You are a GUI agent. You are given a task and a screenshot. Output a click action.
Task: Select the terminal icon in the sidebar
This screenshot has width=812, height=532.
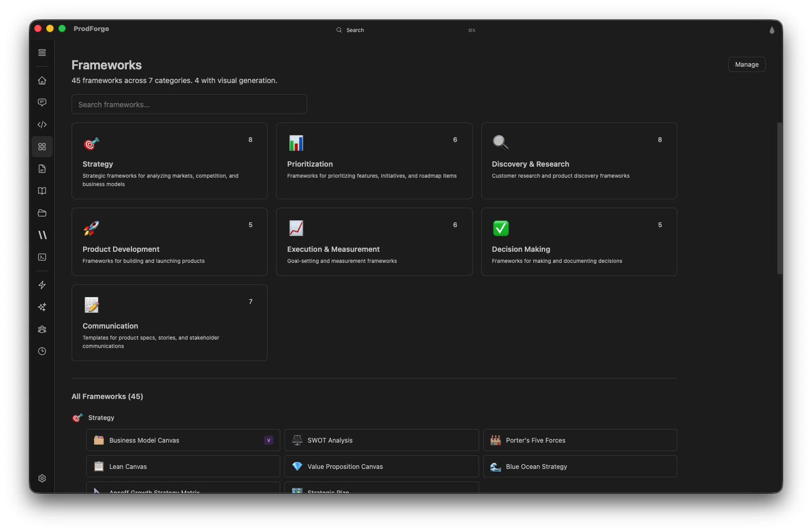click(42, 257)
